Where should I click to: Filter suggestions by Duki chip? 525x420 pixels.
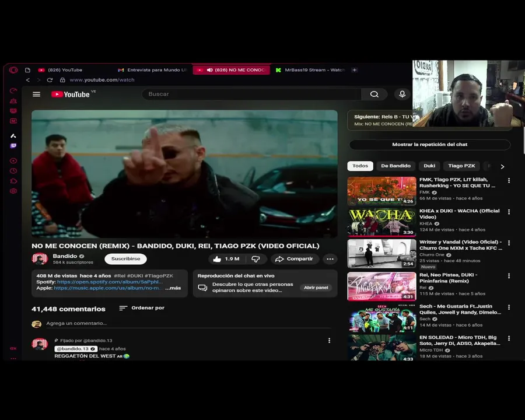tap(429, 166)
